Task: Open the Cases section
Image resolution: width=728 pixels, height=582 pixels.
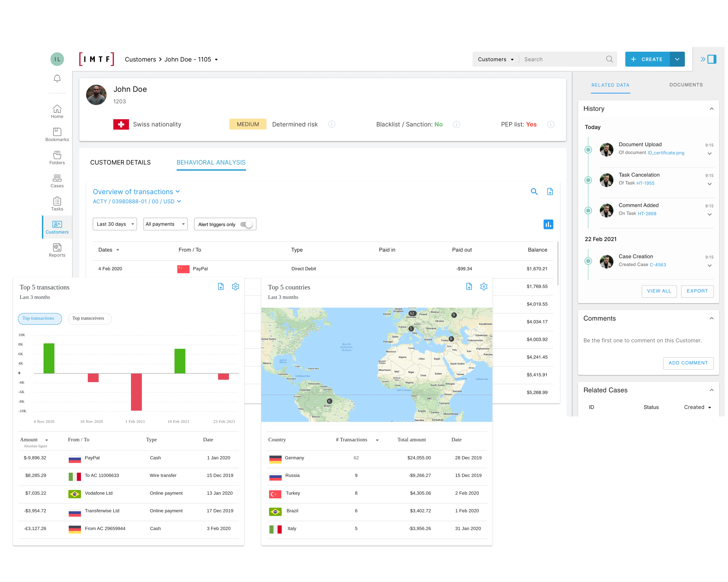Action: pos(57,181)
